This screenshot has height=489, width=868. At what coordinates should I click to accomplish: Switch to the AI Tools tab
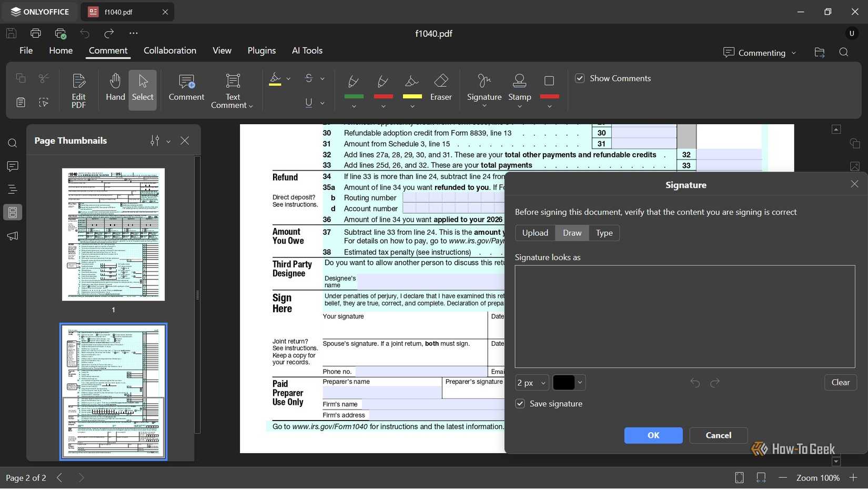coord(307,51)
